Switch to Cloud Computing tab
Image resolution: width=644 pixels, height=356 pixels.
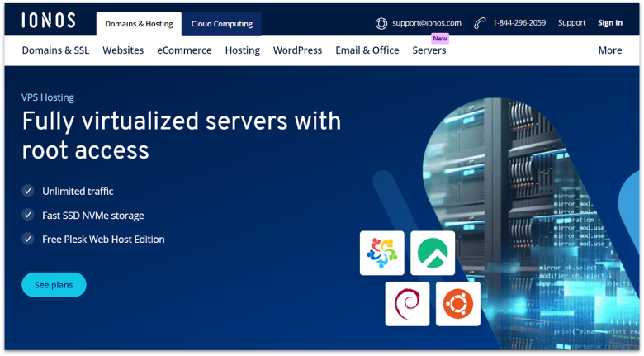(x=222, y=24)
